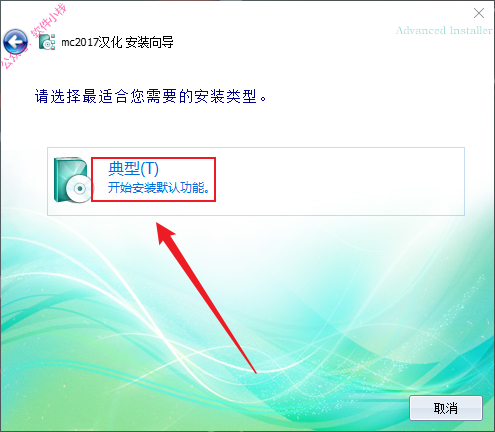Cancel the installation with the 取消 button
Screen dimensions: 495x432
click(x=446, y=408)
